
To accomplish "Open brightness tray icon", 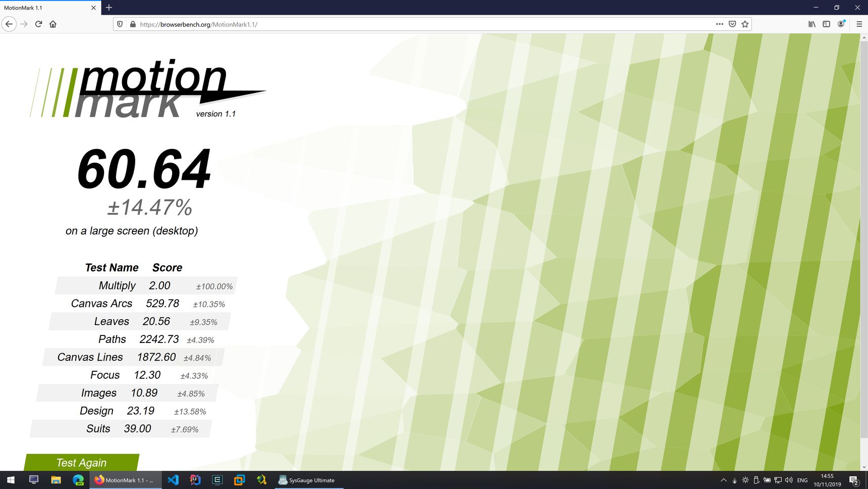I will [745, 480].
